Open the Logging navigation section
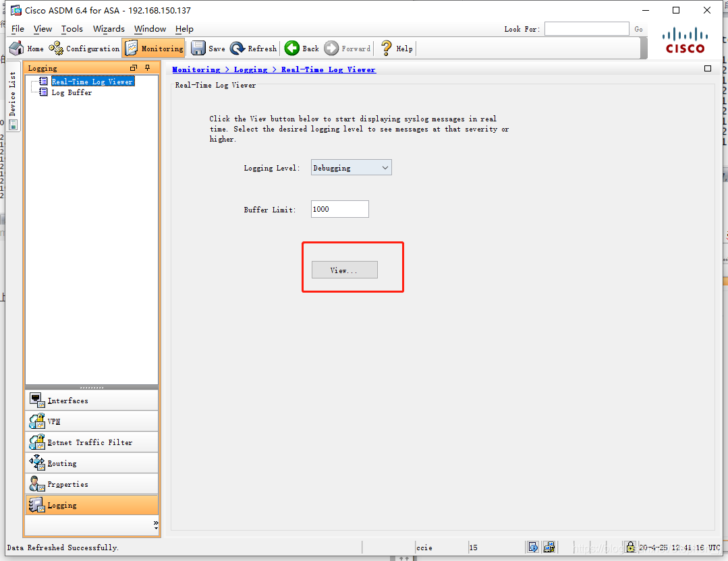728x561 pixels. pyautogui.click(x=92, y=505)
